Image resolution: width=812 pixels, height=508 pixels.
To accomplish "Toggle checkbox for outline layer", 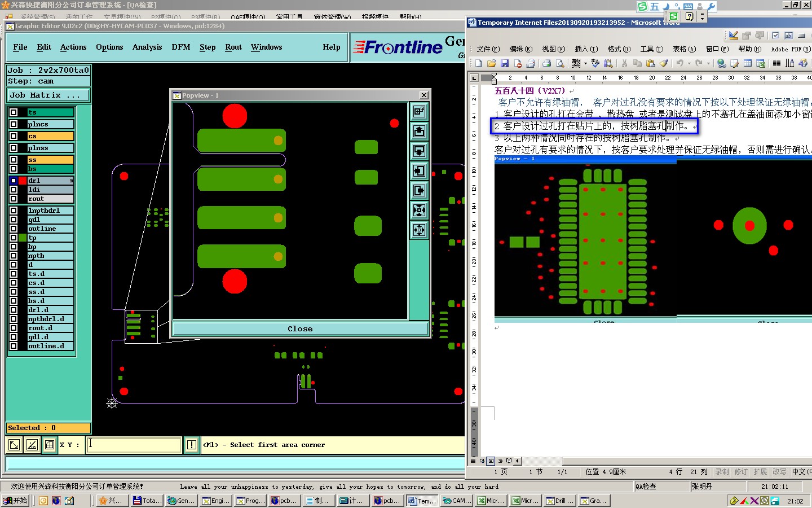I will point(14,229).
